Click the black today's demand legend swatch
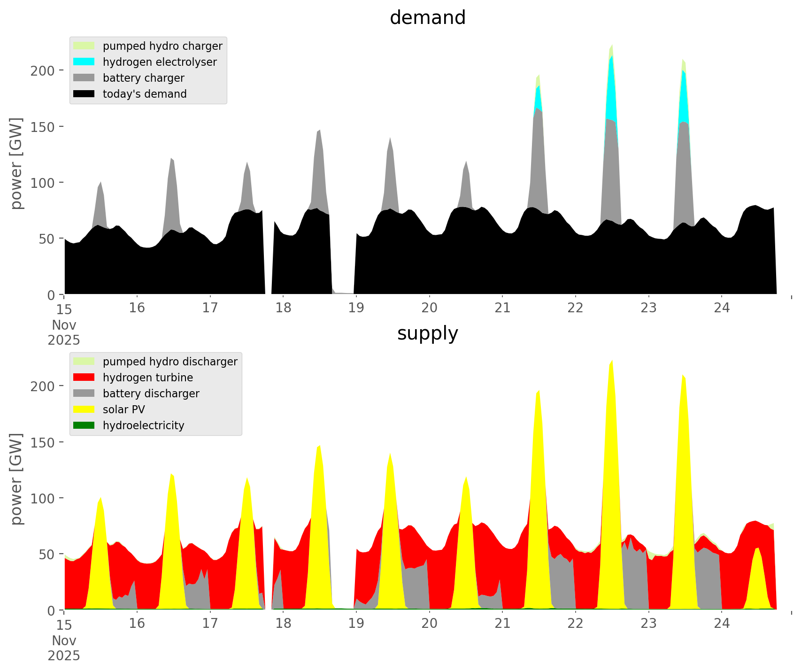 [x=84, y=94]
